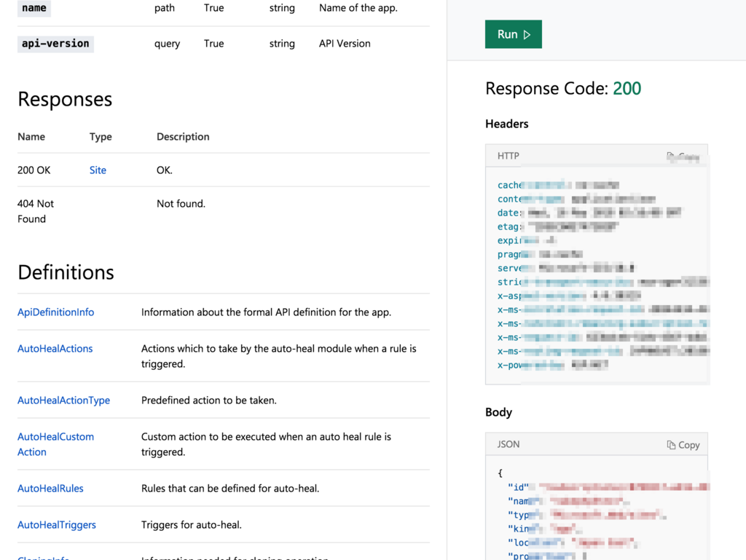This screenshot has height=560, width=746.
Task: Click the 404 Not Found response name
Action: coord(36,211)
